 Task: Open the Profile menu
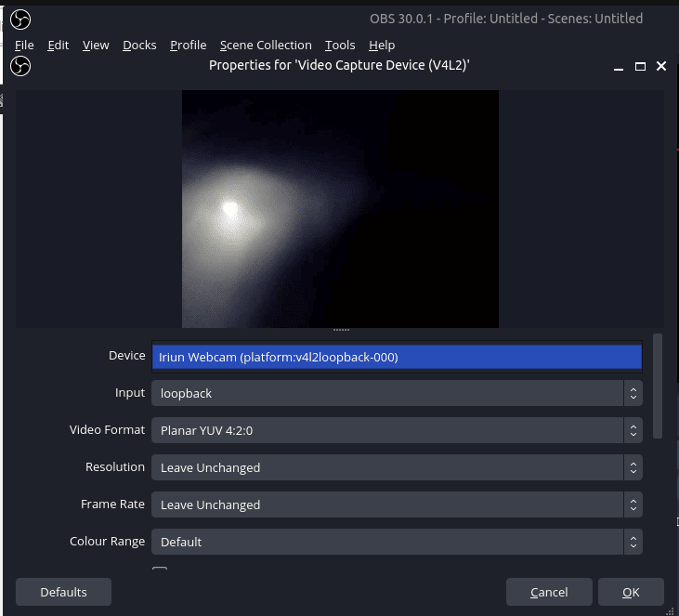(188, 45)
